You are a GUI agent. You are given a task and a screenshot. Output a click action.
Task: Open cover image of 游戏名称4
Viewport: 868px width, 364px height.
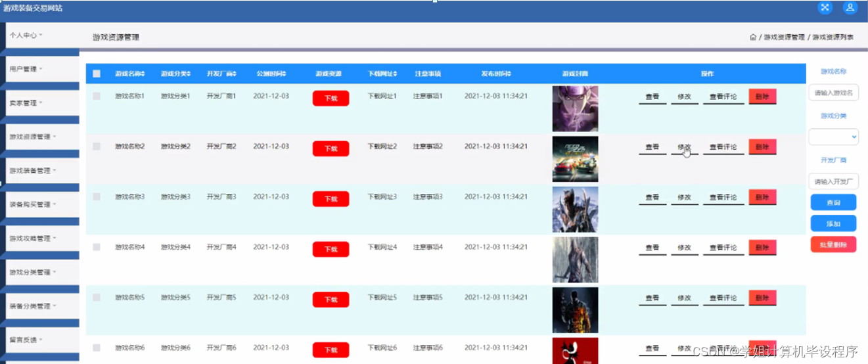click(575, 260)
